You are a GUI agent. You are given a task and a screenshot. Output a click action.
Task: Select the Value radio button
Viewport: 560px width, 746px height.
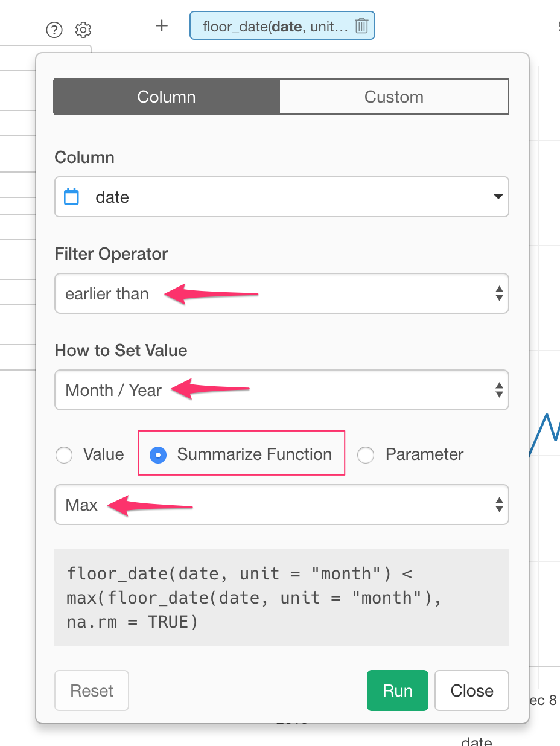coord(64,455)
